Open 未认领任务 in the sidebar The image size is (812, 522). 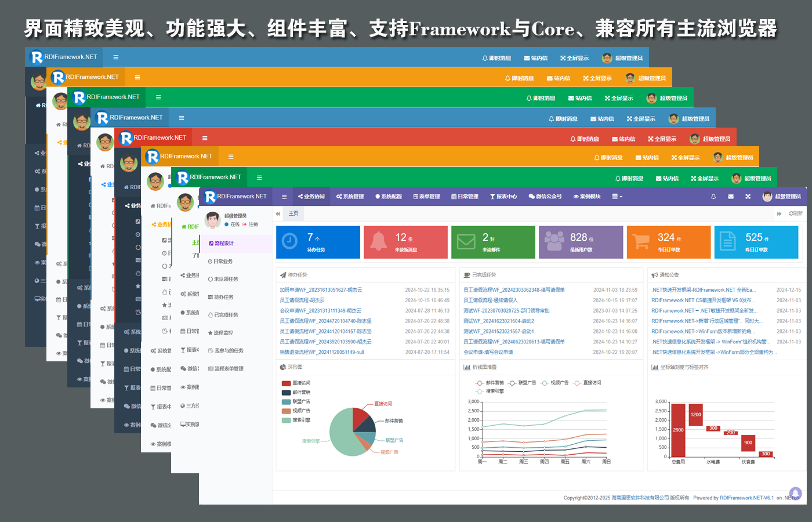click(235, 279)
